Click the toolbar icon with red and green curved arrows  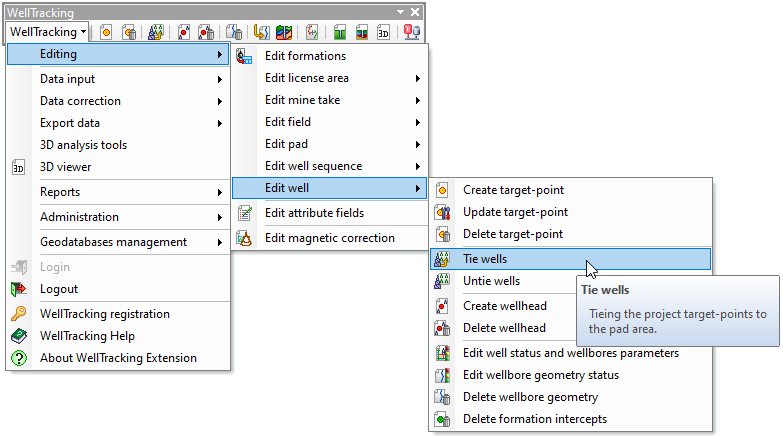click(x=312, y=32)
